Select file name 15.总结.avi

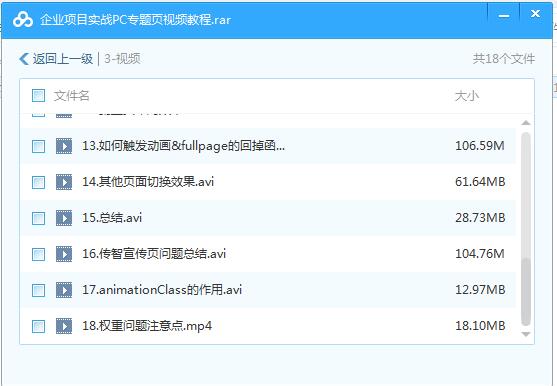[x=112, y=218]
